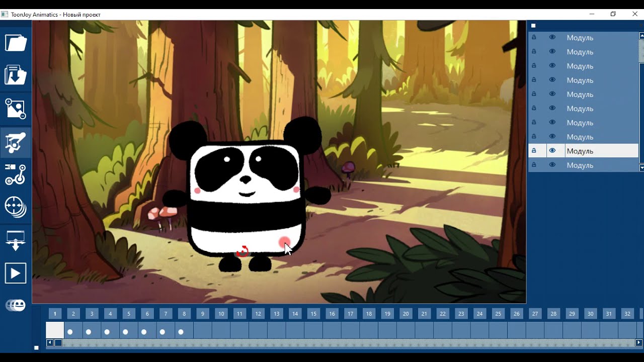Jump to frame 12 on the timeline
The height and width of the screenshot is (362, 644).
tap(258, 314)
